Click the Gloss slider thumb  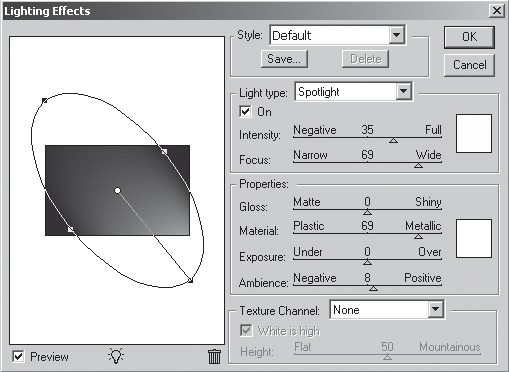[367, 212]
